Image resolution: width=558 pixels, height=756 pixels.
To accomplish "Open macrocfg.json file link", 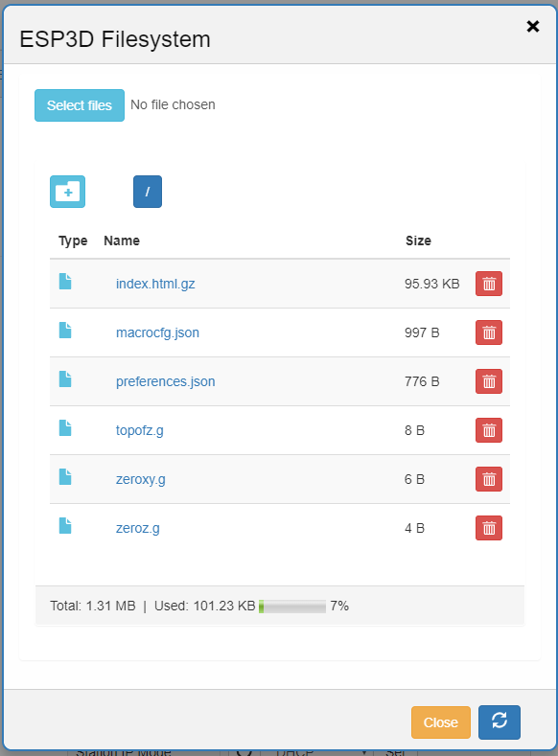I will (x=157, y=332).
